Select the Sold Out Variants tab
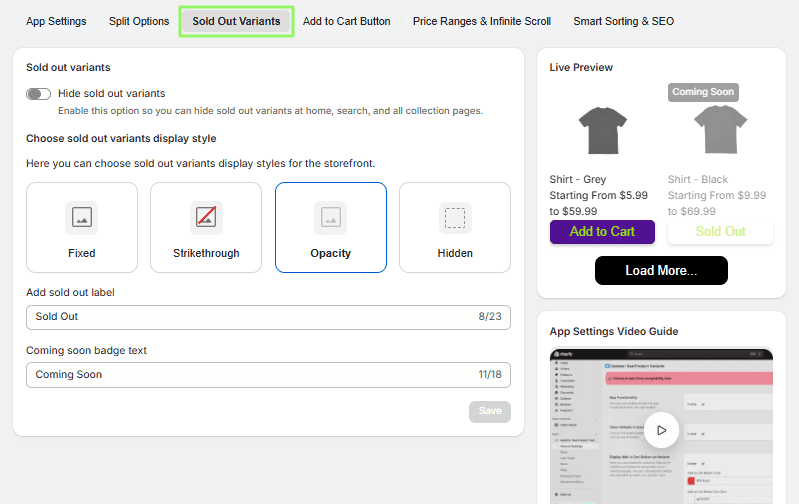799x504 pixels. [236, 21]
